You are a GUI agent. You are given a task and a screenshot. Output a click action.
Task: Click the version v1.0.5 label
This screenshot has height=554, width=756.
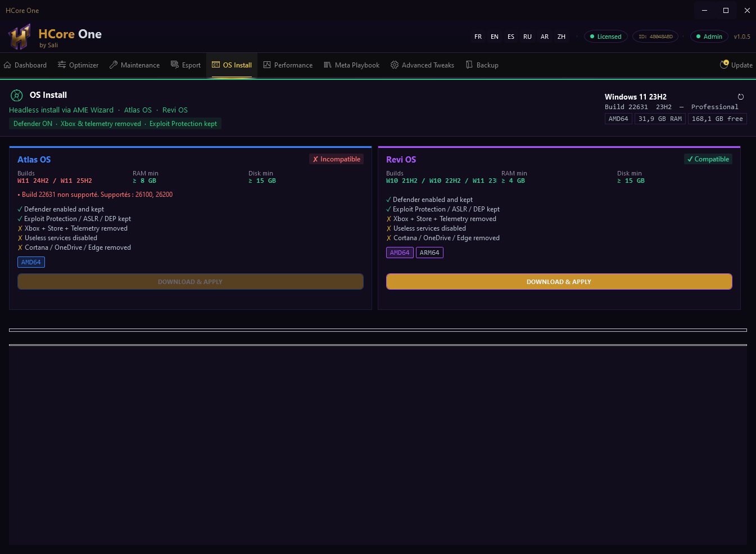(x=742, y=37)
